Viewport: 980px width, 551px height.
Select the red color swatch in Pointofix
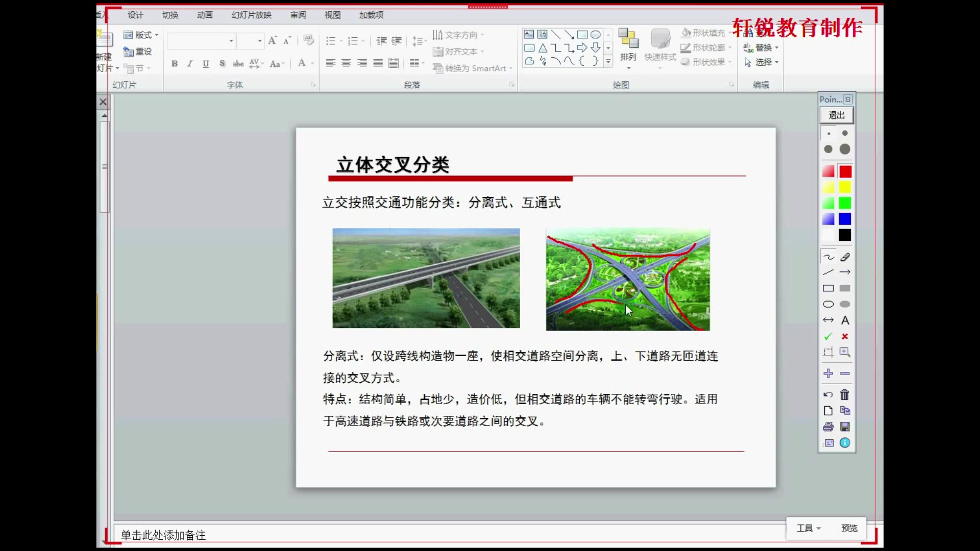coord(845,171)
